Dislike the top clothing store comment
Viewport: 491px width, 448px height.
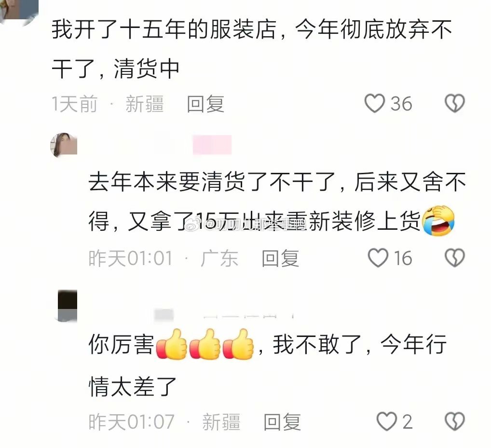pos(455,103)
